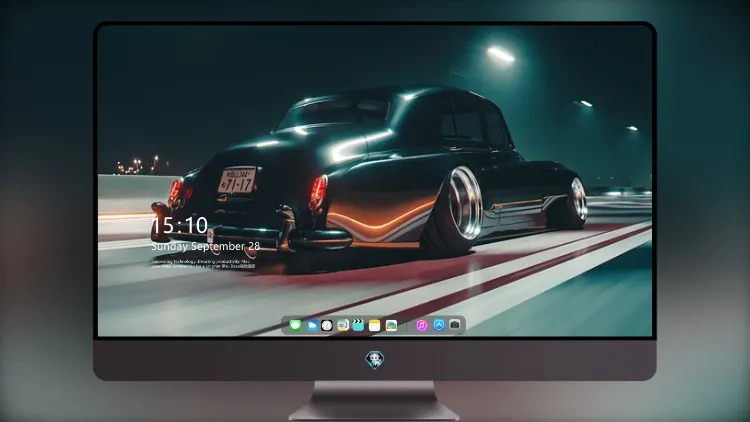Click the Sunday September 28 date text

[206, 246]
